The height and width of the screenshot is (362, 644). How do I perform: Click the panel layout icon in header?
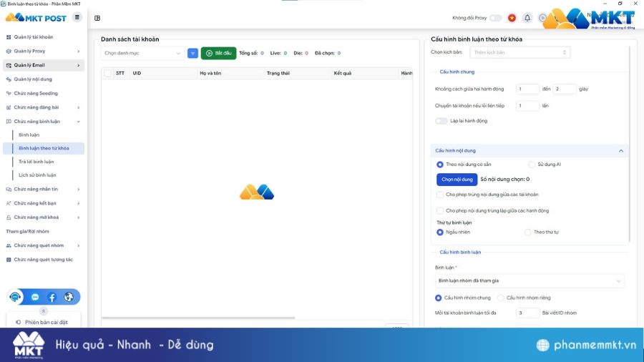(x=97, y=18)
